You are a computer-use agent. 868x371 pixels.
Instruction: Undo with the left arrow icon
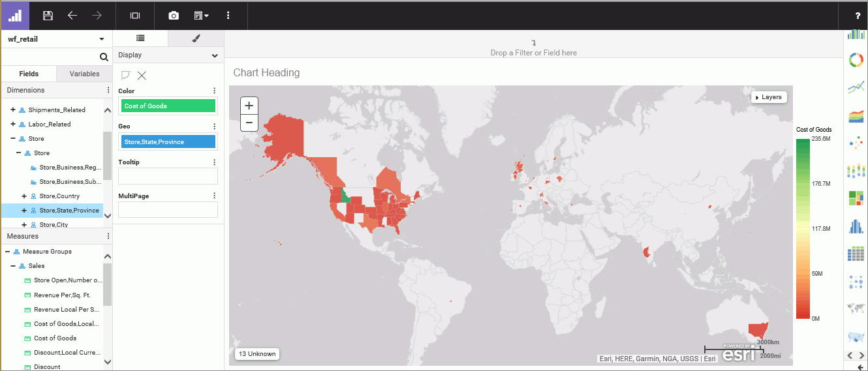[x=72, y=15]
